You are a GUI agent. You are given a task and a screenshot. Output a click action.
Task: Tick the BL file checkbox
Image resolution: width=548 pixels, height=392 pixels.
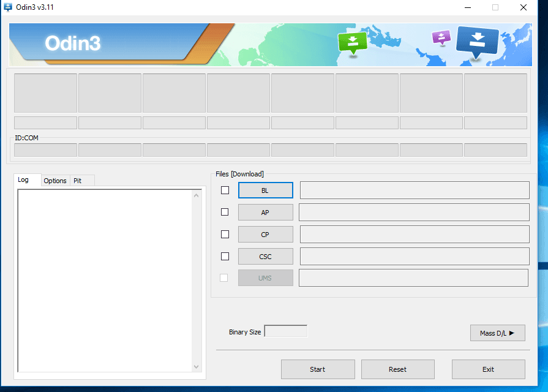pyautogui.click(x=225, y=190)
